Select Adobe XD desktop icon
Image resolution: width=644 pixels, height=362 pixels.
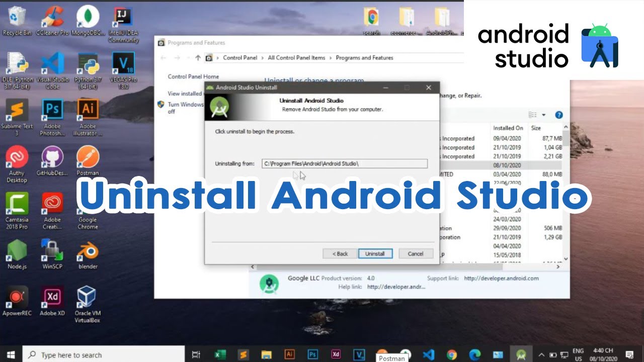(x=52, y=301)
